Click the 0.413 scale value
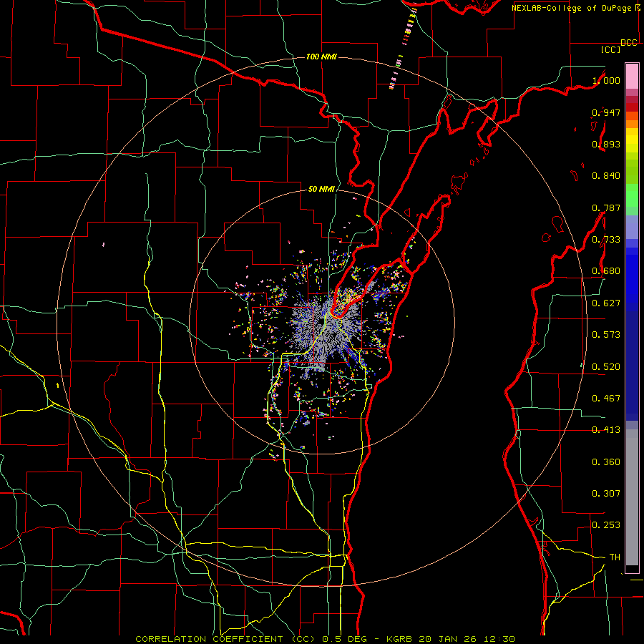 click(606, 430)
